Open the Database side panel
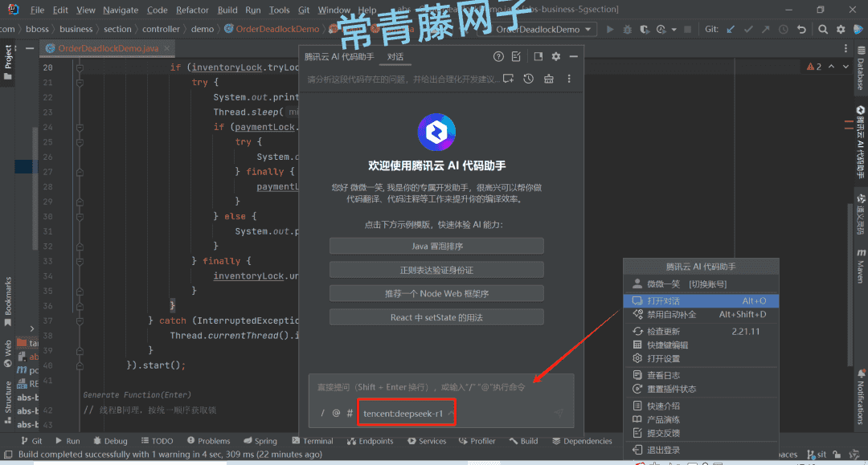 point(861,68)
